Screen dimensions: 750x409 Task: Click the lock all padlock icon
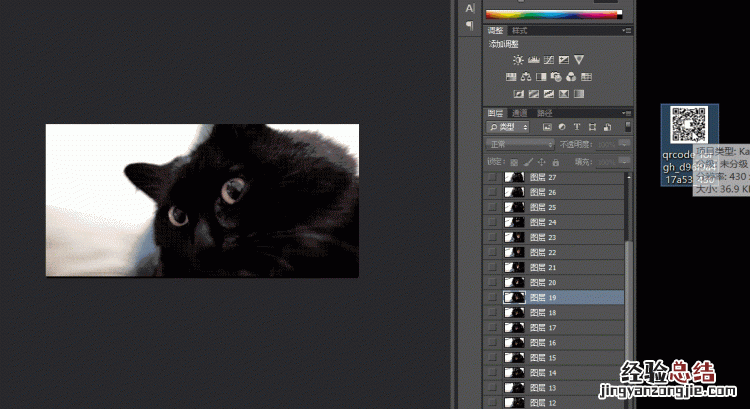pyautogui.click(x=555, y=161)
